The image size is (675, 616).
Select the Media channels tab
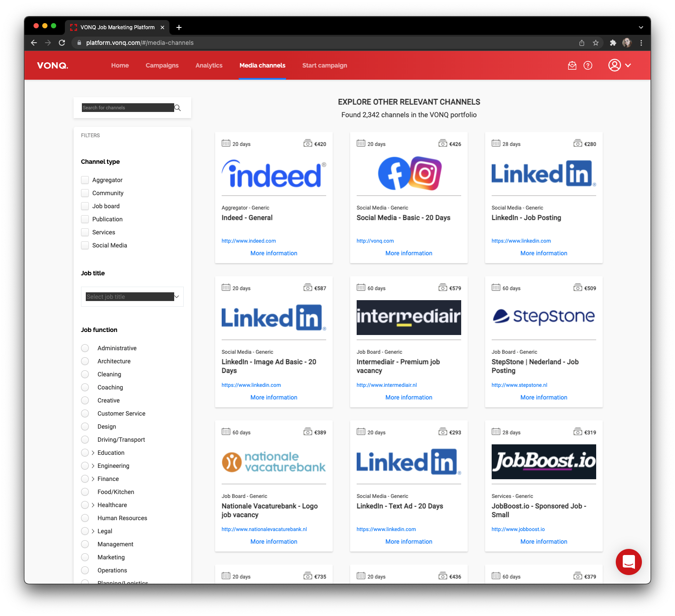[262, 65]
